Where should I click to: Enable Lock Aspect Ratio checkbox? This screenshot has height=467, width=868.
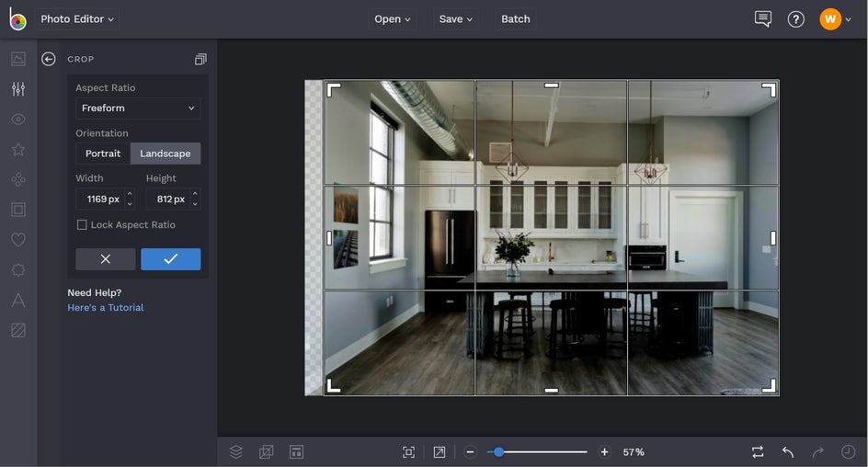(82, 224)
